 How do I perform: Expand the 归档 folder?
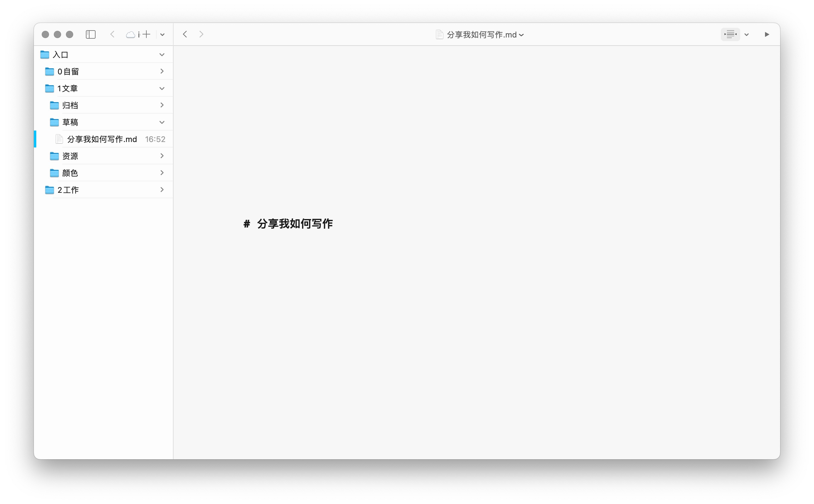[162, 105]
